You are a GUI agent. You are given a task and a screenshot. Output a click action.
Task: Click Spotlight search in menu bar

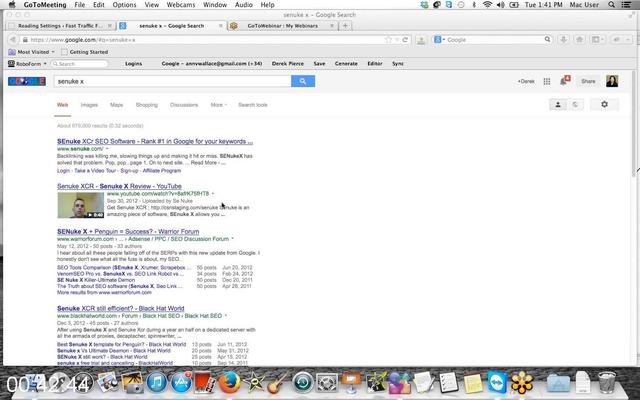point(611,4)
